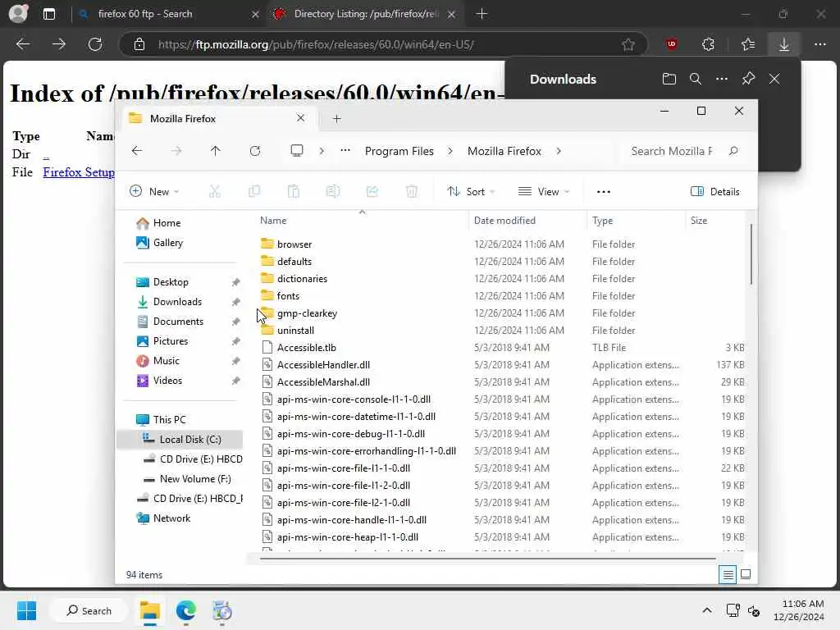This screenshot has height=630, width=840.
Task: Open the Sort dropdown menu
Action: (x=471, y=191)
